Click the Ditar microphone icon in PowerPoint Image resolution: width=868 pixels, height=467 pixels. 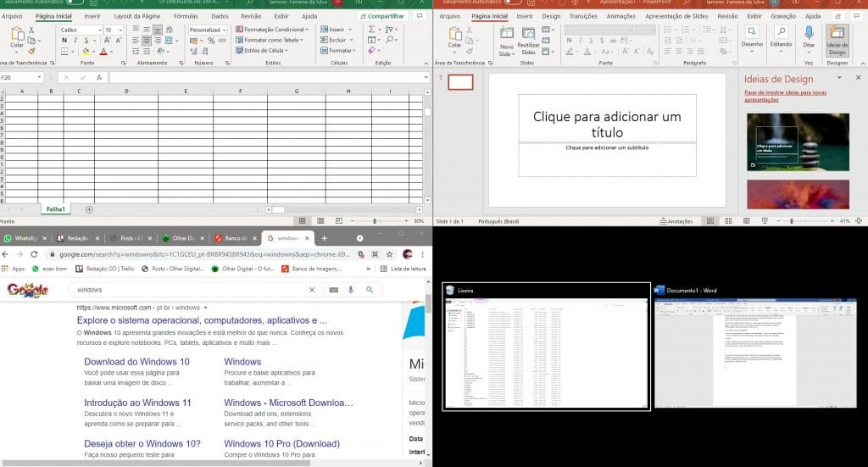(809, 36)
